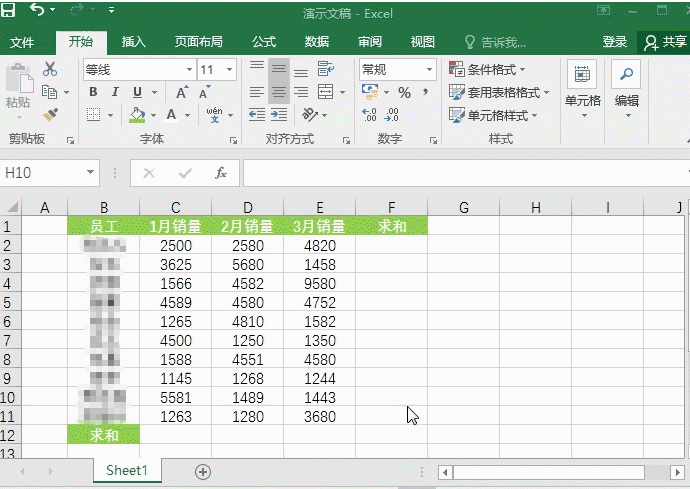Click the Undo arrow icon
This screenshot has width=690, height=489.
point(37,9)
